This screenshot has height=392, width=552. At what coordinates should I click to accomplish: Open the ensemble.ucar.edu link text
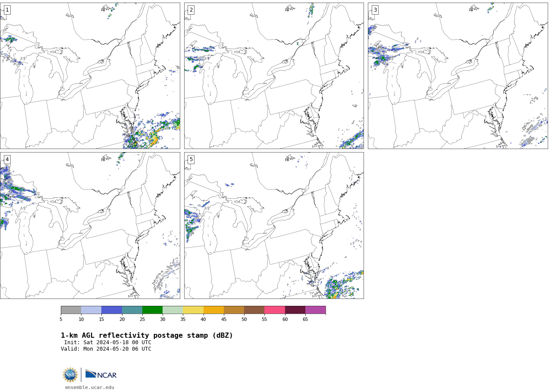90,388
